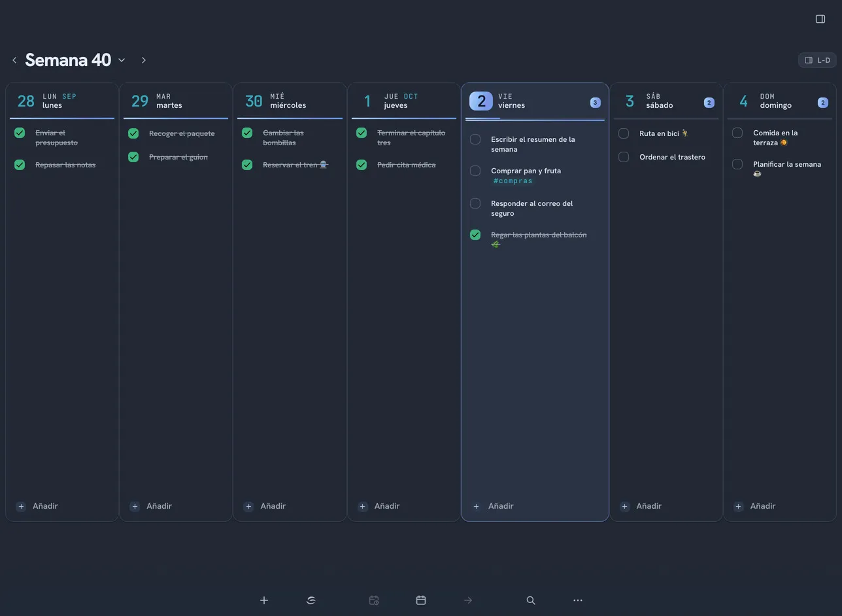
Task: Open the jueves 1 day header
Action: [404, 101]
